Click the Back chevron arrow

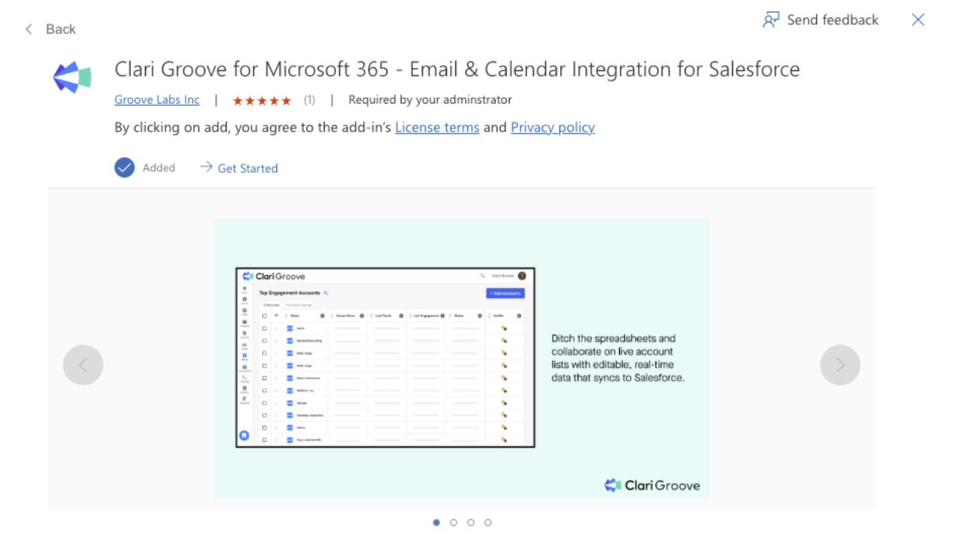point(29,29)
